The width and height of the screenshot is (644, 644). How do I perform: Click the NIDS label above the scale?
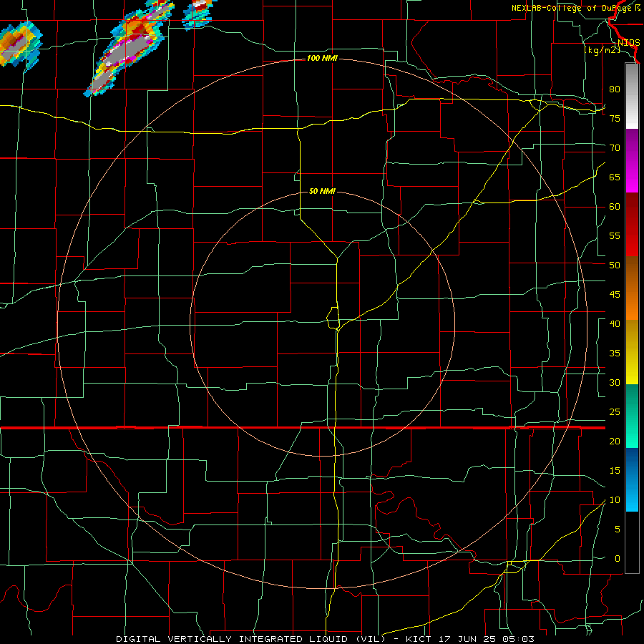tap(628, 43)
